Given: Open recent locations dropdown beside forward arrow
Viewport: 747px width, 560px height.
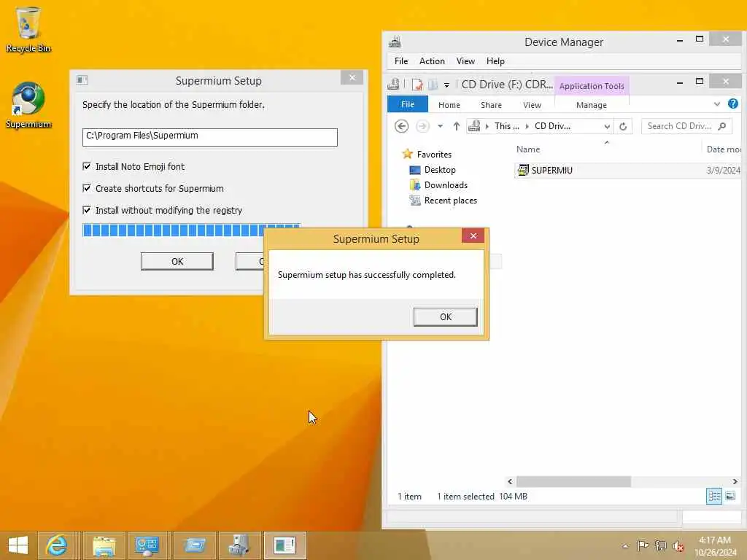Looking at the screenshot, I should [x=440, y=126].
